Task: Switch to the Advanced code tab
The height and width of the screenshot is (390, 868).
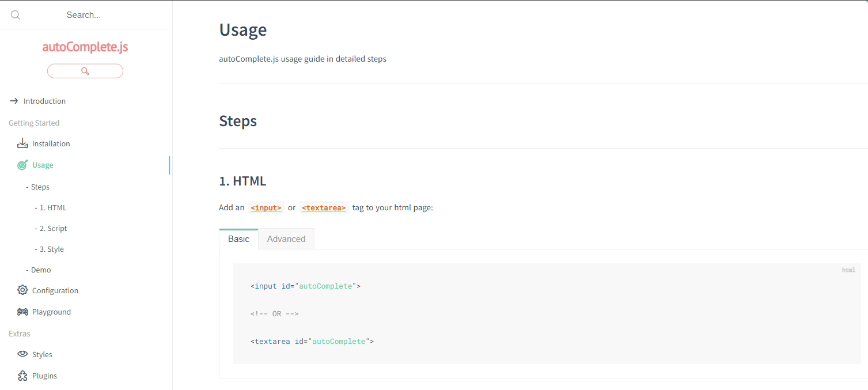Action: (x=286, y=239)
